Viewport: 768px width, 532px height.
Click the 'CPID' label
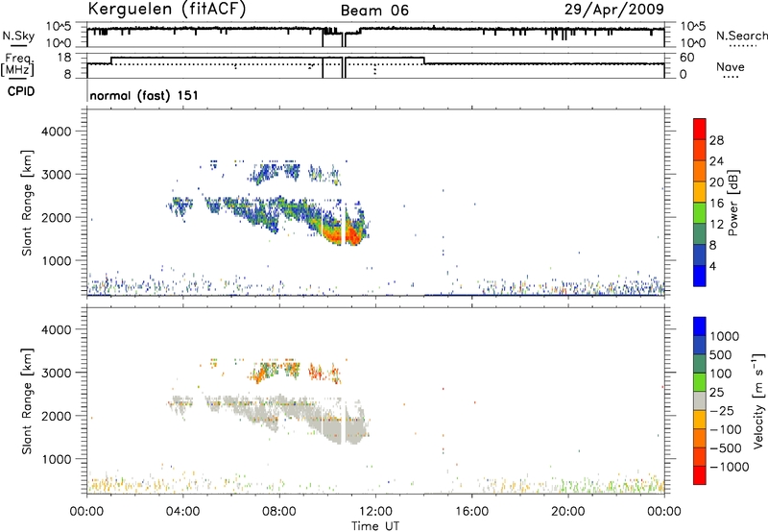click(x=21, y=91)
